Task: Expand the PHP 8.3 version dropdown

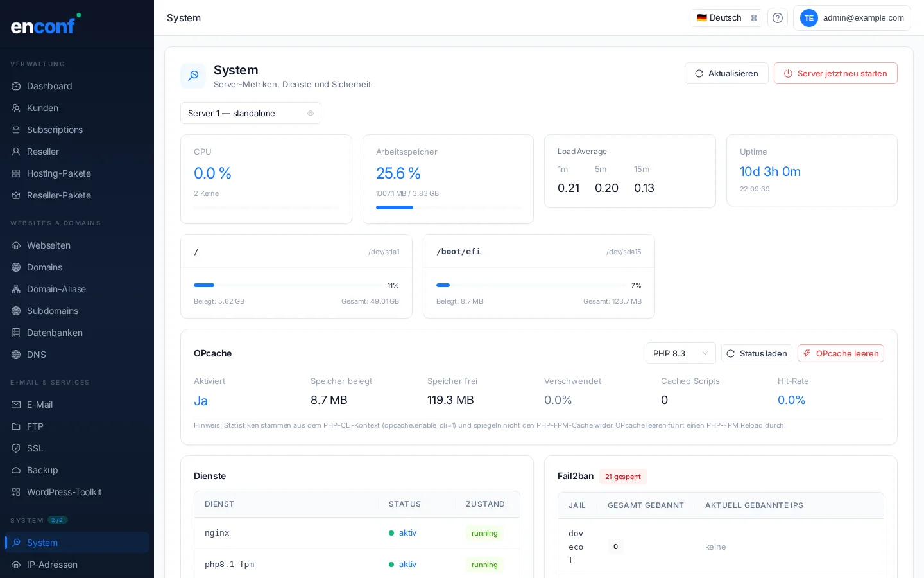Action: [680, 353]
